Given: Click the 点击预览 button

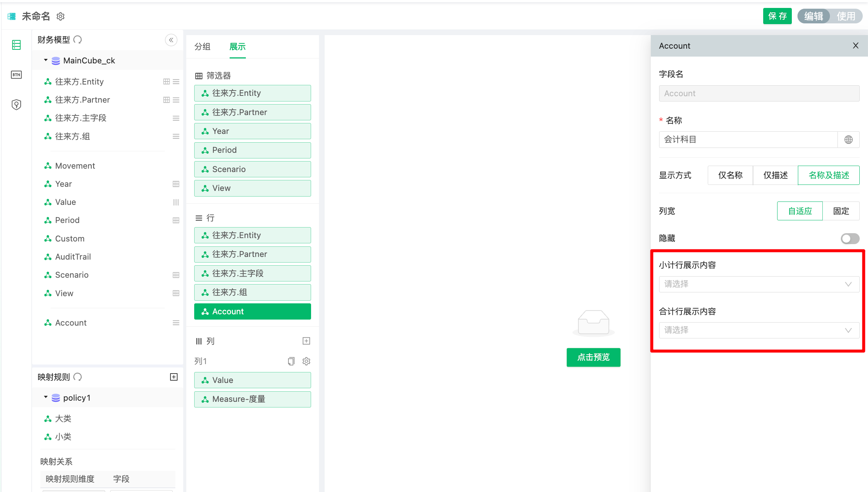Looking at the screenshot, I should click(x=593, y=357).
